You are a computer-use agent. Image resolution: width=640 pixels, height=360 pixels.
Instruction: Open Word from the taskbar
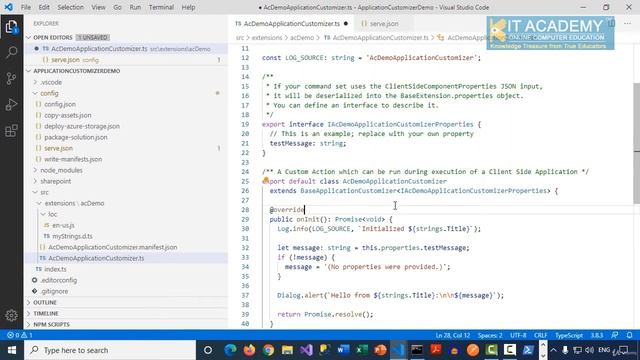point(343,350)
